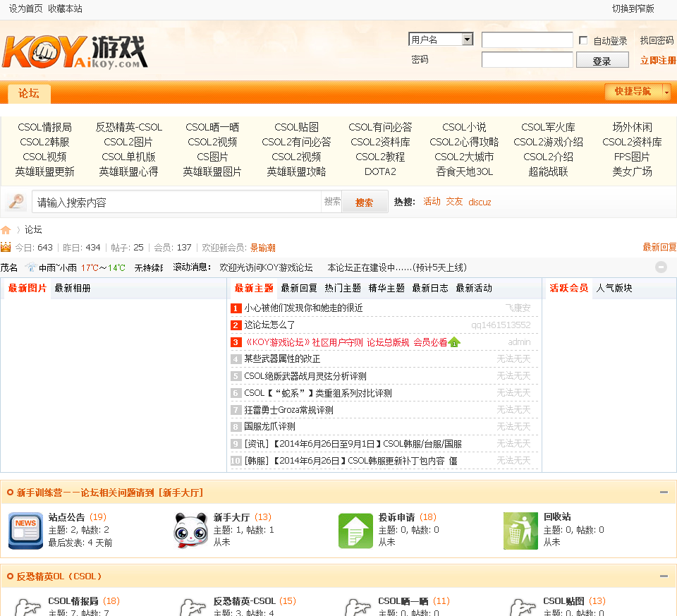677x616 pixels.
Task: Click the home icon in breadcrumb
Action: (x=6, y=230)
